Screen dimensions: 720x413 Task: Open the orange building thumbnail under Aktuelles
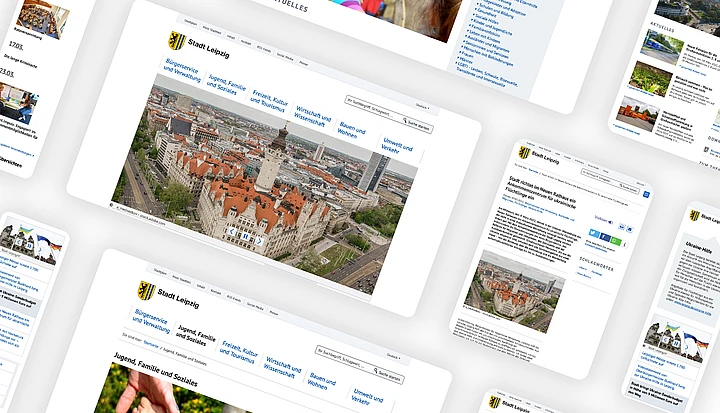click(x=636, y=113)
